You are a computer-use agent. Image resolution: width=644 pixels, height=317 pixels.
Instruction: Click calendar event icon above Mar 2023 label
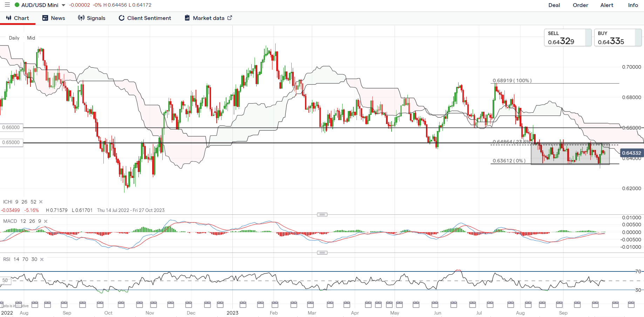coord(311,304)
